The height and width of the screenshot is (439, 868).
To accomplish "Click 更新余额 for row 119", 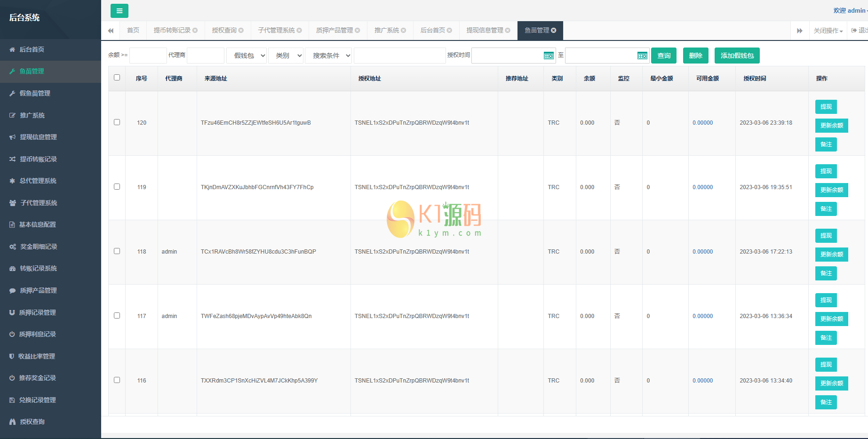I will (x=831, y=190).
